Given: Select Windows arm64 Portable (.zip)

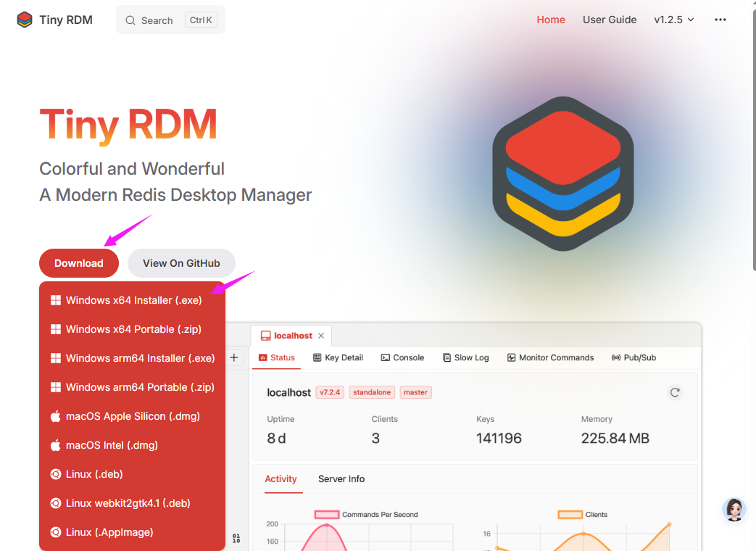Looking at the screenshot, I should (x=132, y=387).
